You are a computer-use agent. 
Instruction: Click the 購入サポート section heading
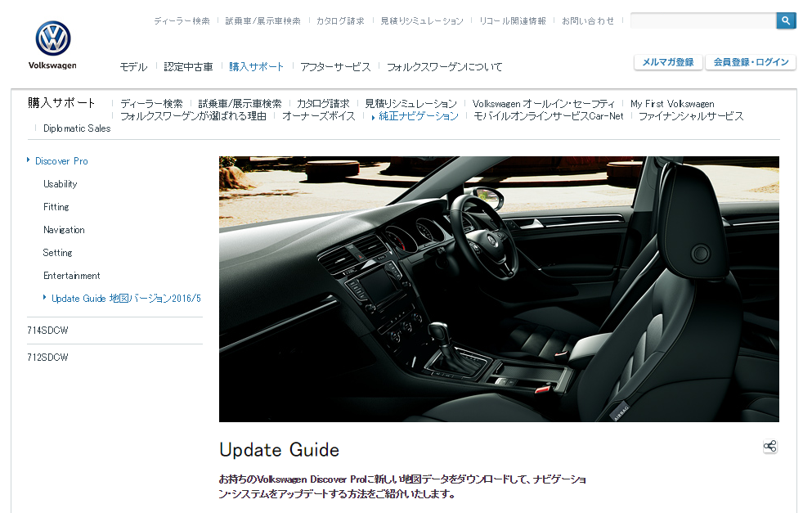pyautogui.click(x=61, y=102)
